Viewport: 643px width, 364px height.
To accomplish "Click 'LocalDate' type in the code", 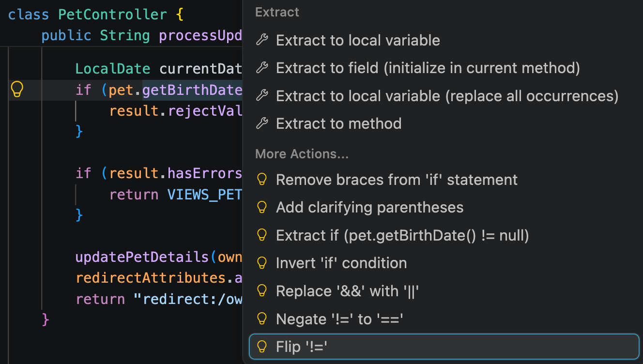I will point(112,69).
